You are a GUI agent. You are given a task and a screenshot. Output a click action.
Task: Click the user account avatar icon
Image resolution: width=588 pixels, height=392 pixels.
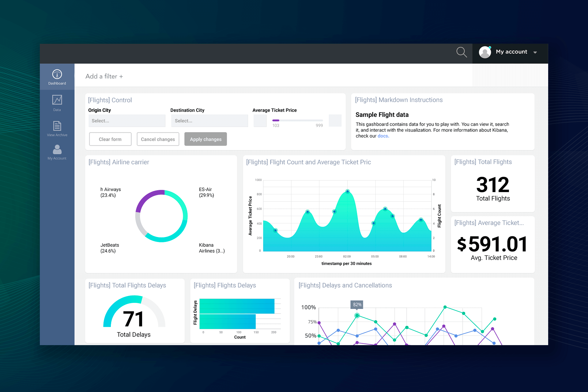(x=484, y=51)
